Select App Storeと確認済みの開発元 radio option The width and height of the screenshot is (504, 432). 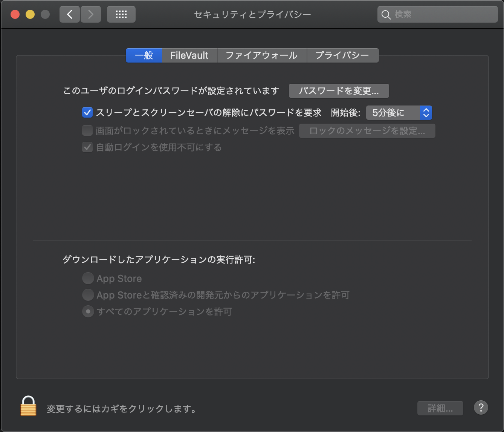coord(88,295)
